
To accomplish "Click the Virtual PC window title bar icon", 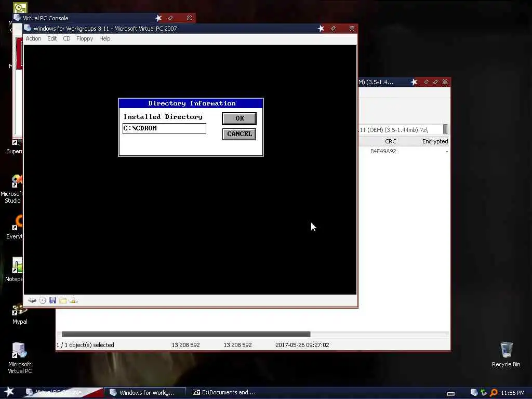I will coord(28,28).
